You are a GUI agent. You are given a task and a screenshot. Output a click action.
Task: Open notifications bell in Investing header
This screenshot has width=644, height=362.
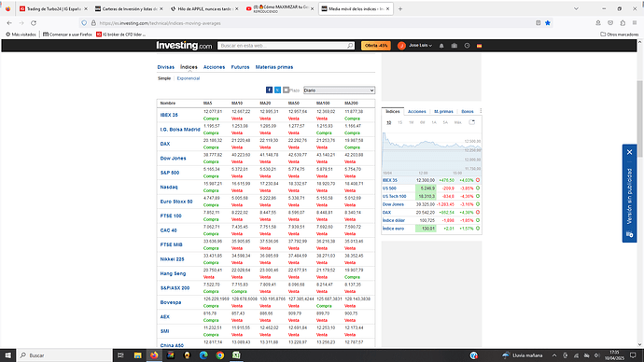pos(441,46)
